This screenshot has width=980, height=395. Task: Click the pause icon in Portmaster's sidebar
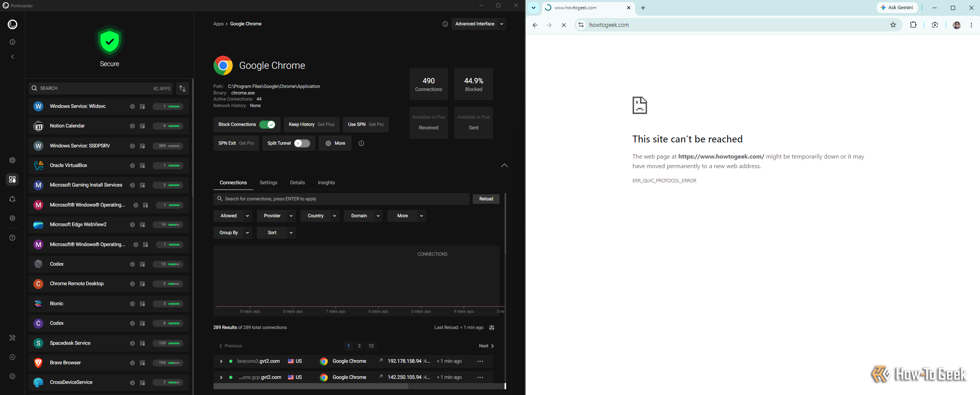click(x=12, y=357)
